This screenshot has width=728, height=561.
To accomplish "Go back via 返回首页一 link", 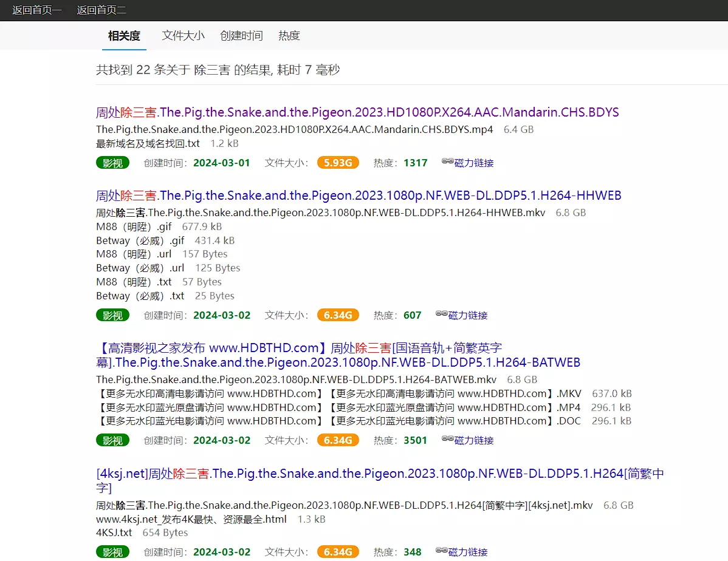I will click(37, 10).
